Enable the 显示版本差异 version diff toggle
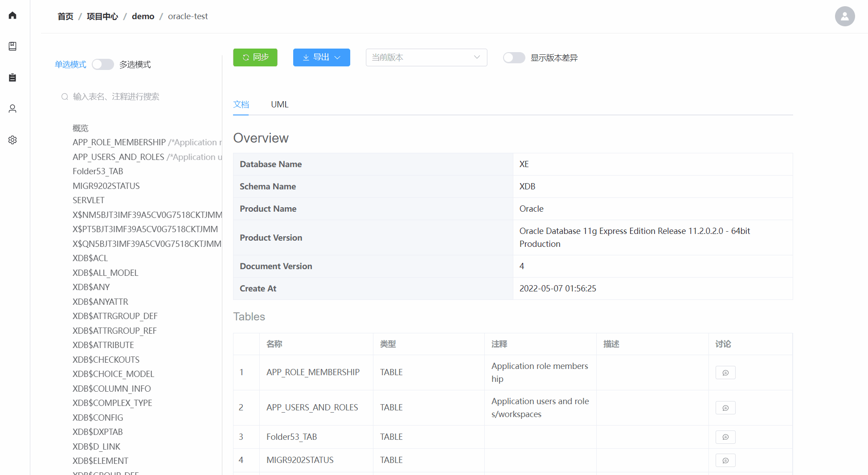This screenshot has height=475, width=868. click(x=513, y=57)
